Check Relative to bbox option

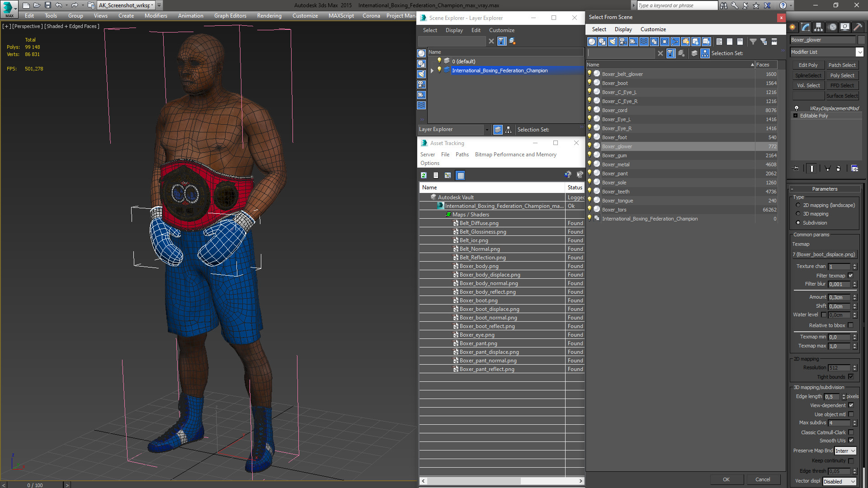point(850,325)
